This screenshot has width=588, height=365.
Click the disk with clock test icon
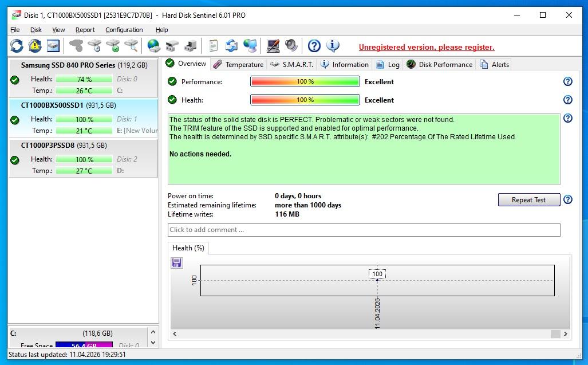click(x=94, y=46)
